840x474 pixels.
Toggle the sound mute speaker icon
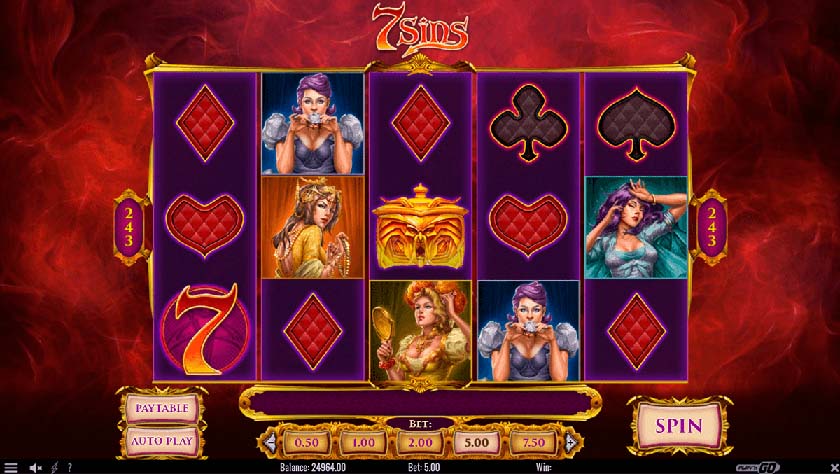click(x=35, y=468)
